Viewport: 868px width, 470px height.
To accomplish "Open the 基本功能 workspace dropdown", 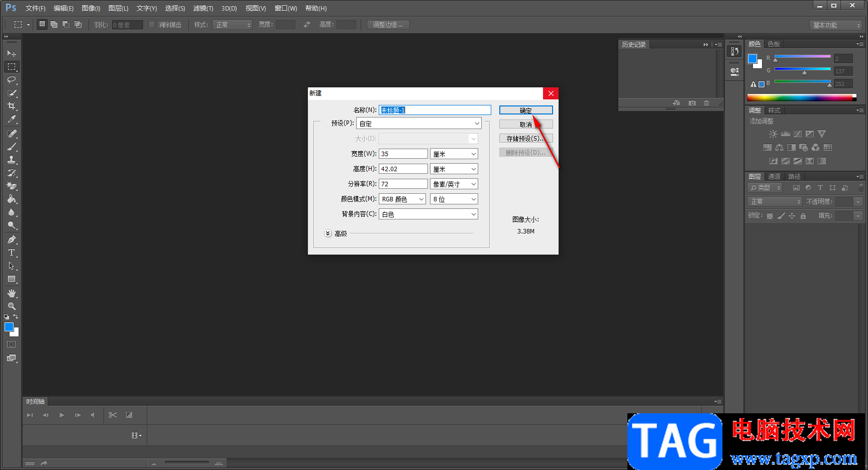I will click(x=836, y=25).
